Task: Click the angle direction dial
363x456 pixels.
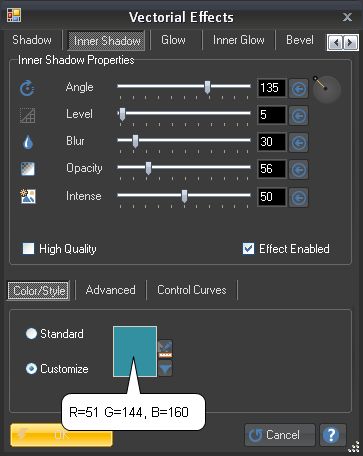Action: (326, 89)
